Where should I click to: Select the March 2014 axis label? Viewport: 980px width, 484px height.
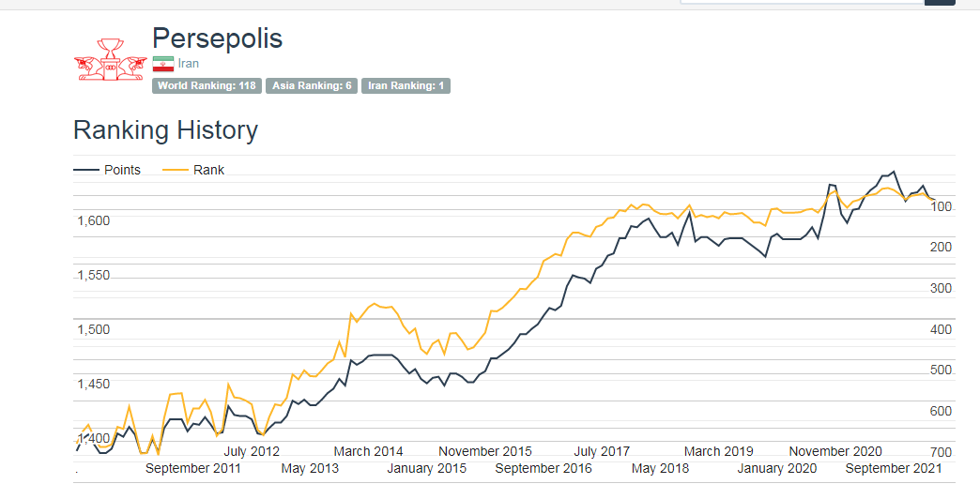[x=368, y=451]
